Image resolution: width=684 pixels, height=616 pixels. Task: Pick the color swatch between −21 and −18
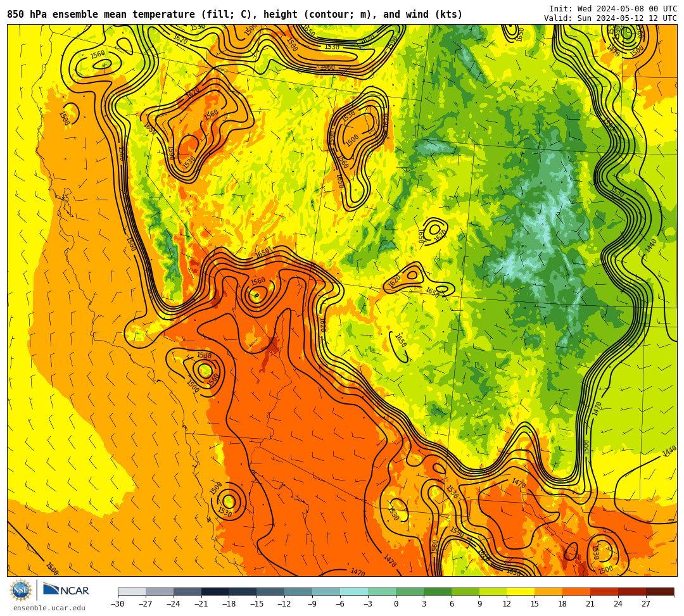point(215,591)
